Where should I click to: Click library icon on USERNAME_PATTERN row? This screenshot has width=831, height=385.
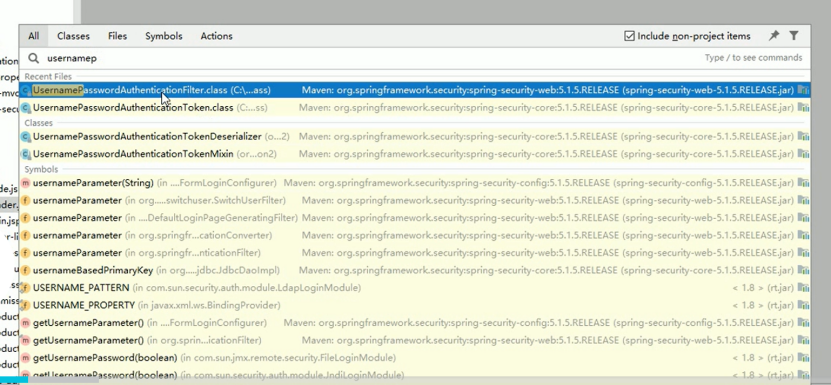803,288
